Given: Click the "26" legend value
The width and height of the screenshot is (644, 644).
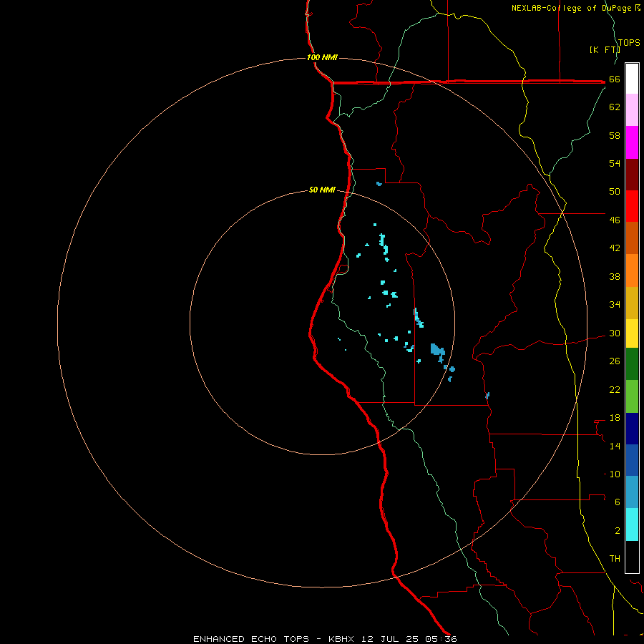Looking at the screenshot, I should pyautogui.click(x=615, y=361).
